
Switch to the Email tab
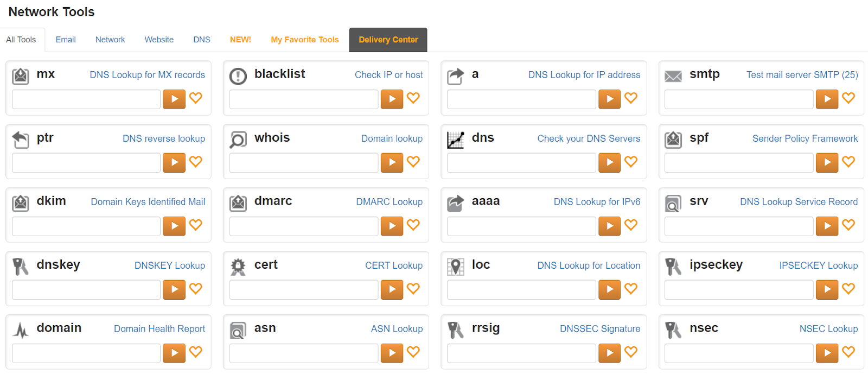[x=66, y=40]
